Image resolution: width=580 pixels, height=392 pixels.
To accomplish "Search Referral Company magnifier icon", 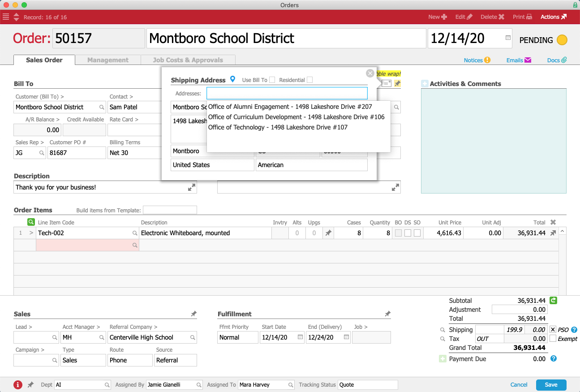I will (193, 337).
